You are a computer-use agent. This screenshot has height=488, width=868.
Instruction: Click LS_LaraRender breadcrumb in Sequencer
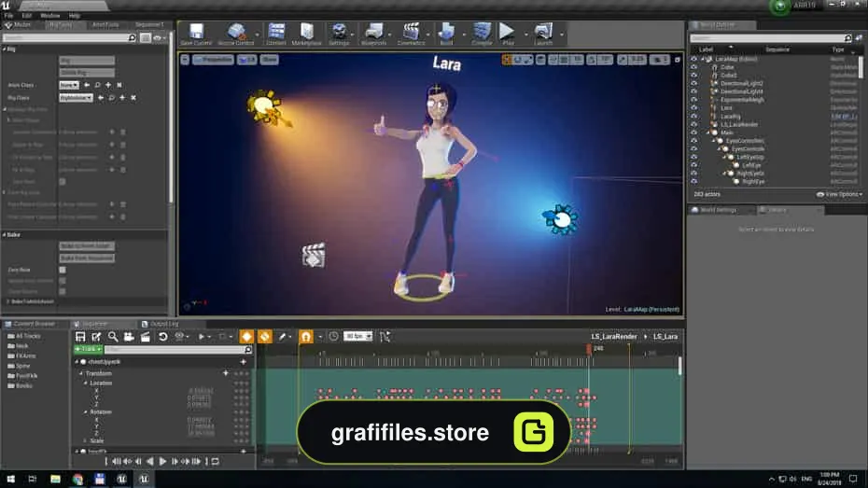coord(614,337)
